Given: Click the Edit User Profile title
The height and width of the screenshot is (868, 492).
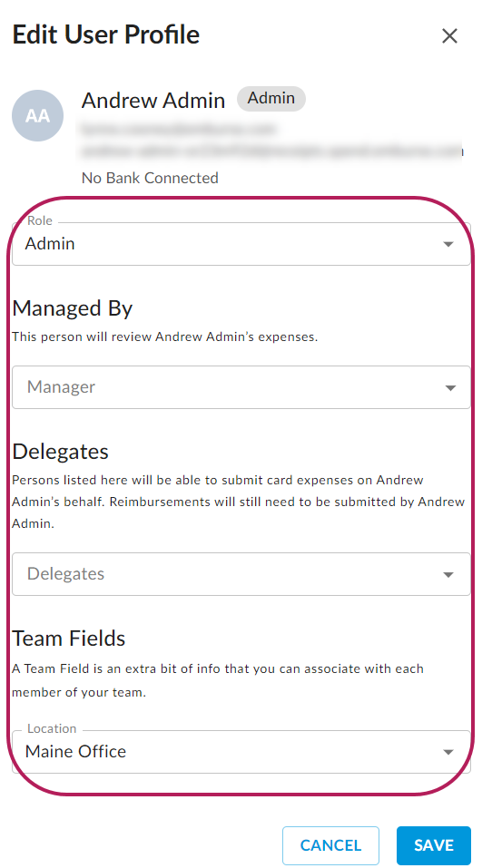Looking at the screenshot, I should (x=106, y=34).
